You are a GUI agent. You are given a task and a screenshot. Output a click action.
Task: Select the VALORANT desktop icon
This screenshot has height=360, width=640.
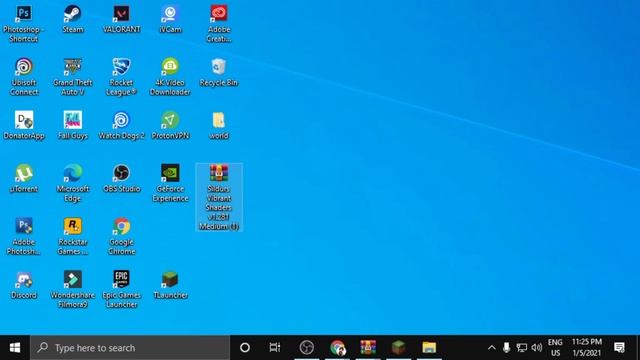click(122, 19)
